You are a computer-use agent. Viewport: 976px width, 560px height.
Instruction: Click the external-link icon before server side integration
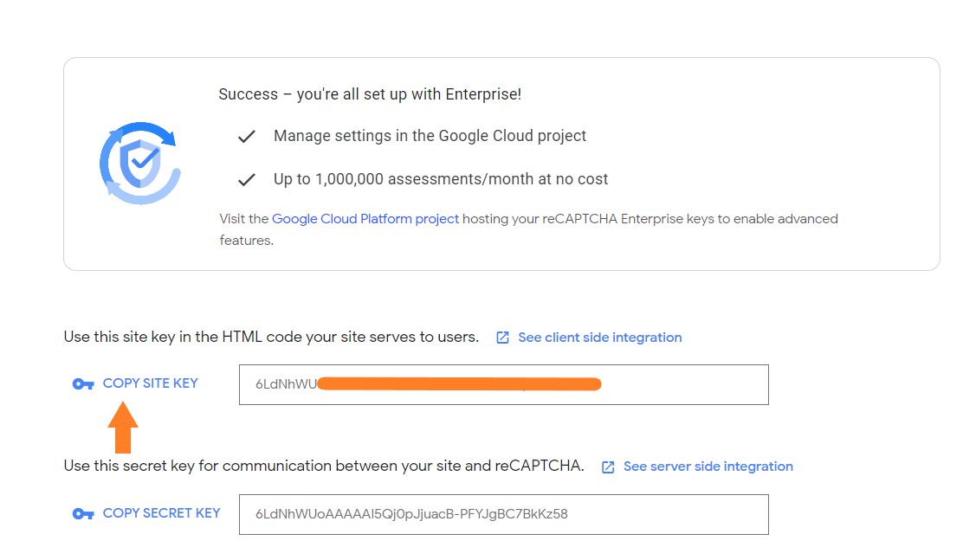click(x=608, y=467)
